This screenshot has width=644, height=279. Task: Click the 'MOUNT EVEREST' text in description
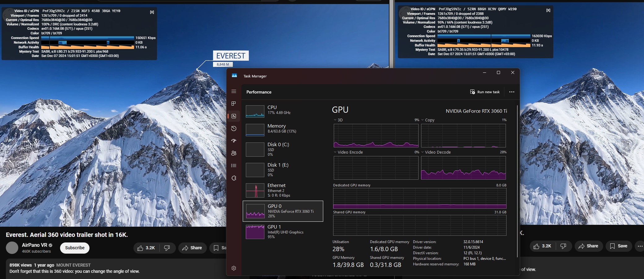tap(73, 265)
